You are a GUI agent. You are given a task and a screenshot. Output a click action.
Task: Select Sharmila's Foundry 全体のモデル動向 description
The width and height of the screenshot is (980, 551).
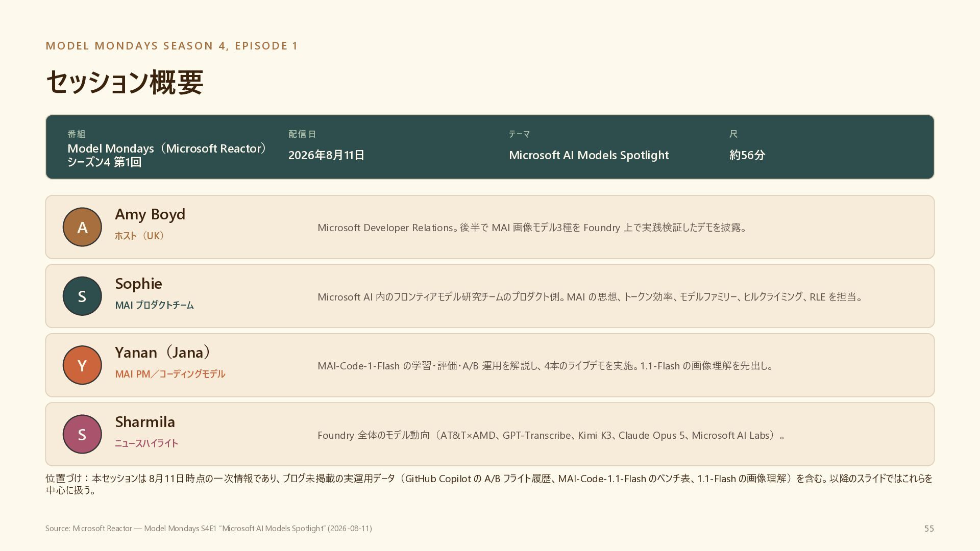552,435
